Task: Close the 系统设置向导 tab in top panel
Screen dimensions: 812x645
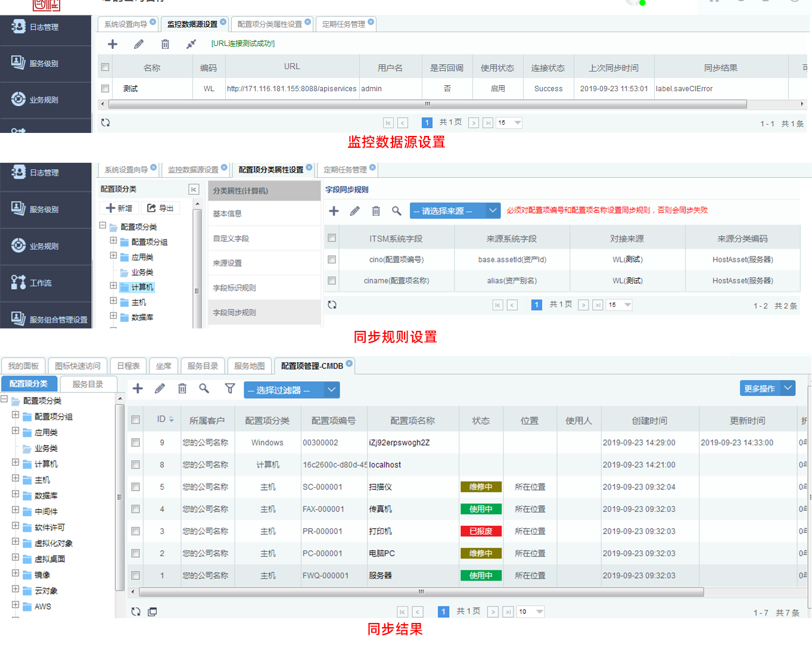Action: point(153,21)
